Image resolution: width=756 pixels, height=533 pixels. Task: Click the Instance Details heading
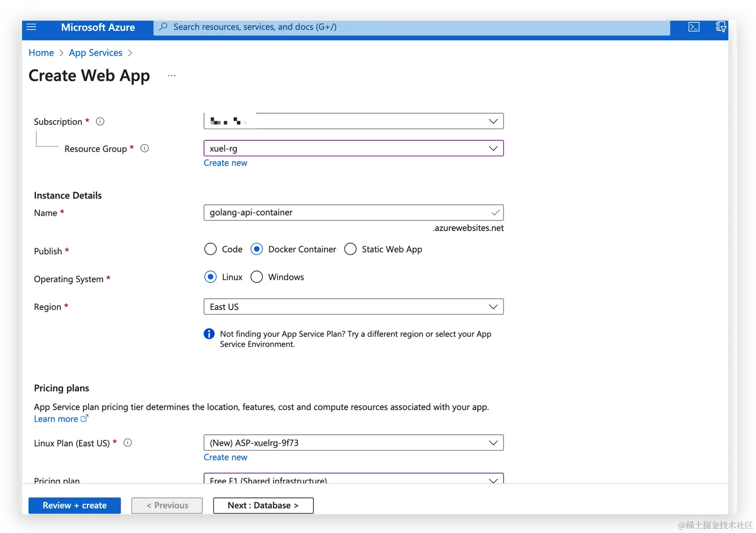(68, 195)
